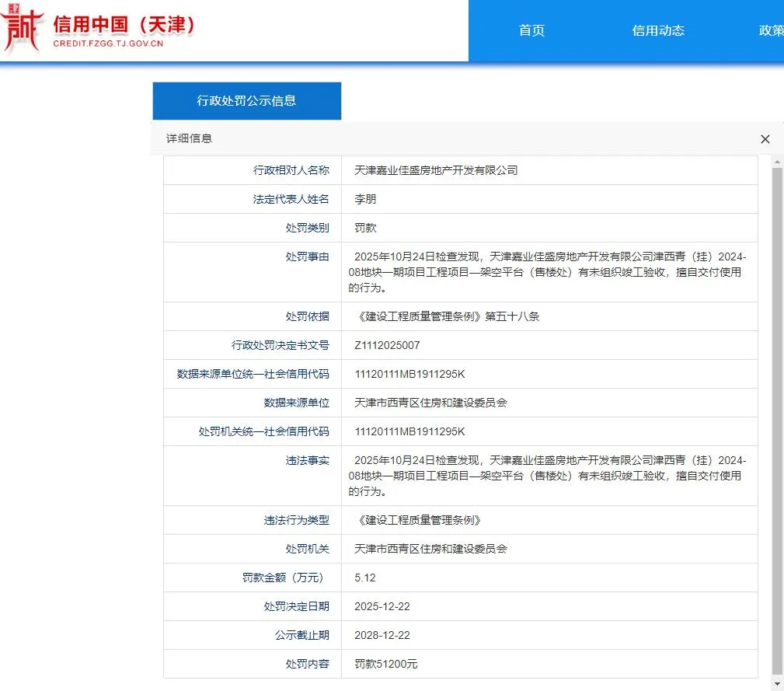Click the 信用中国（天津）site logo
The height and width of the screenshot is (691, 784).
[97, 27]
